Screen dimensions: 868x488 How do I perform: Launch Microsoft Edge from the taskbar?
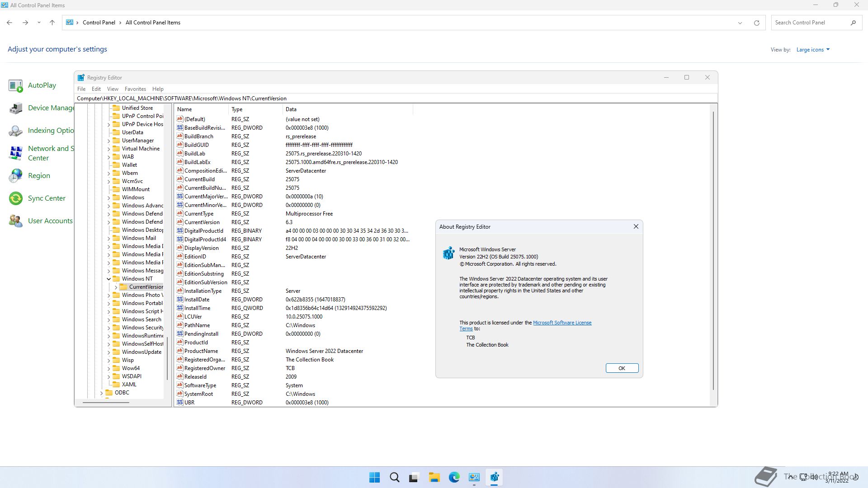pos(454,477)
